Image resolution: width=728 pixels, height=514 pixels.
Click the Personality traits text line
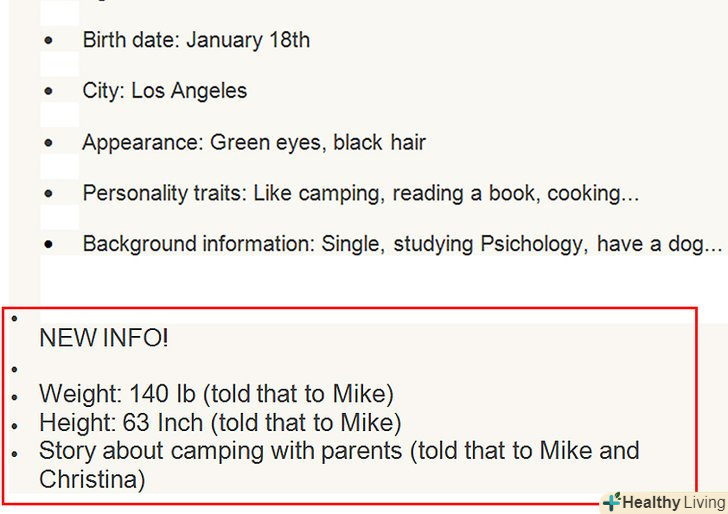[x=360, y=193]
